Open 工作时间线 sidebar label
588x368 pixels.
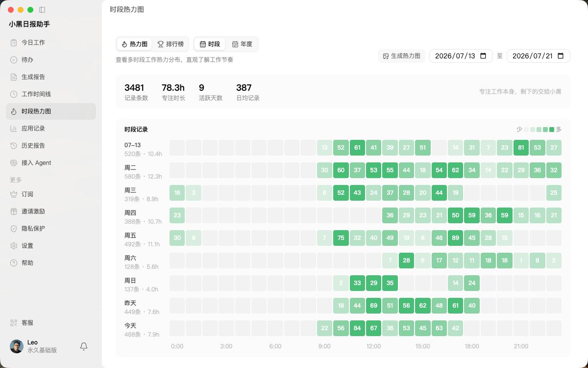[36, 94]
